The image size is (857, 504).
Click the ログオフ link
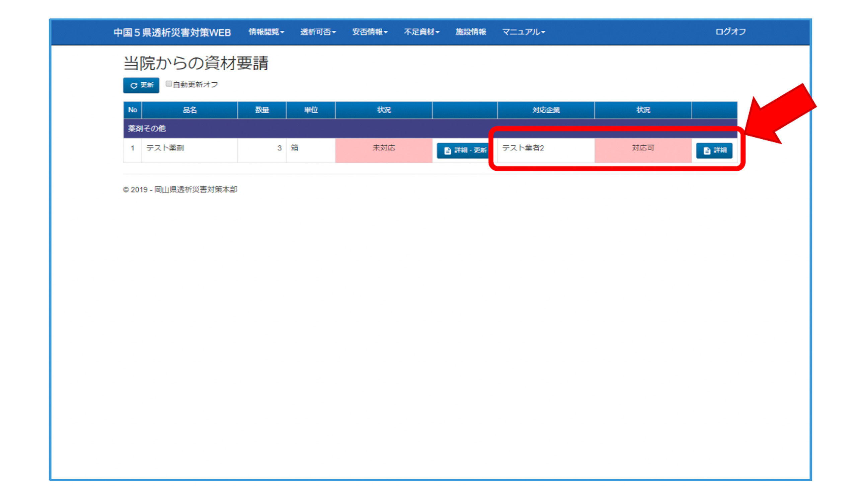click(730, 32)
